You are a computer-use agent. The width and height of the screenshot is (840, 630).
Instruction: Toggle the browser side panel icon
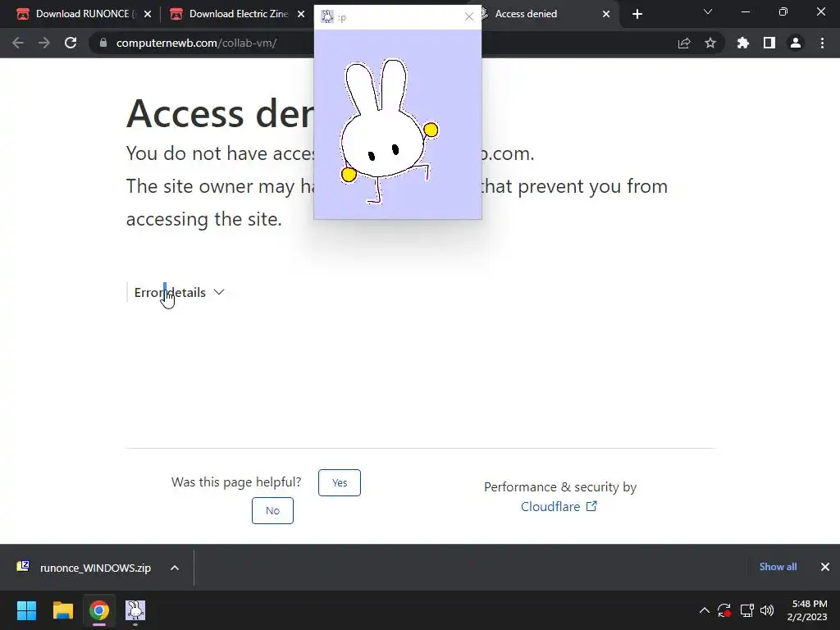tap(769, 43)
